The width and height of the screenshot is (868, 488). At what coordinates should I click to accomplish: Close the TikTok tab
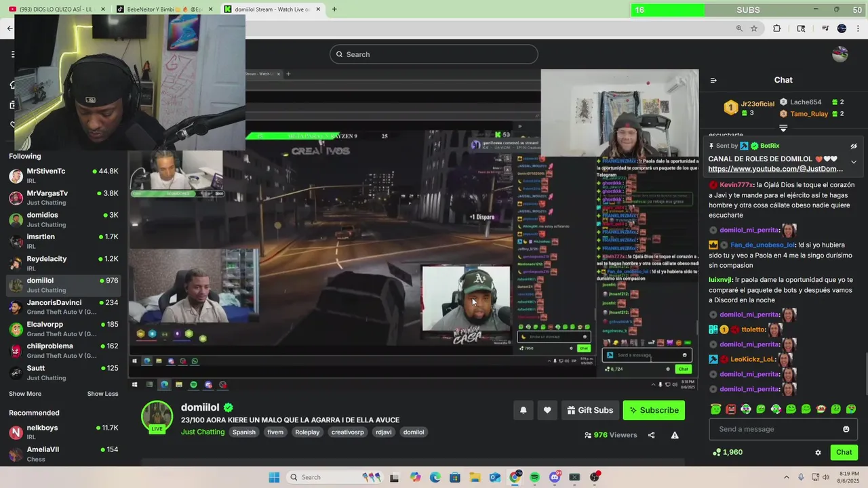(x=211, y=9)
